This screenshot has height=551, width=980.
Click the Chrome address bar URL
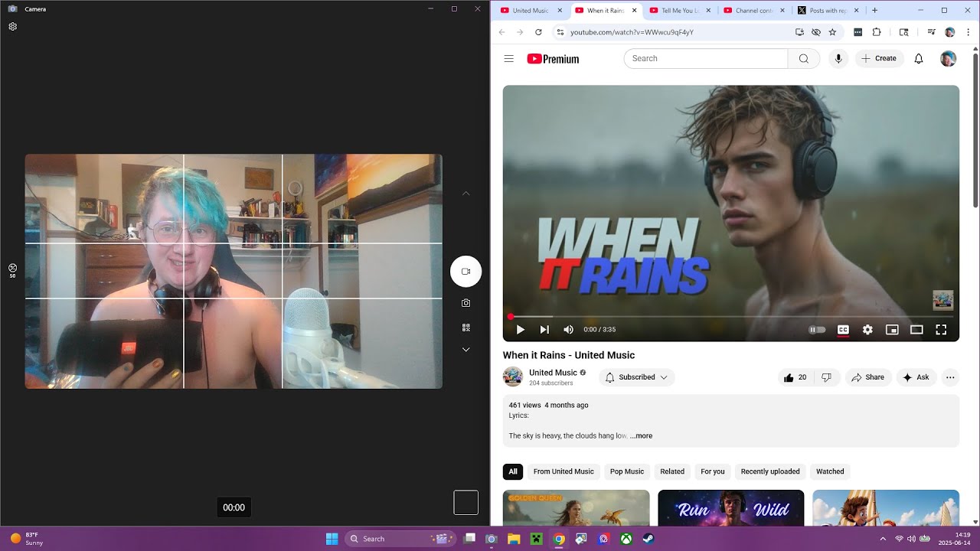point(632,32)
